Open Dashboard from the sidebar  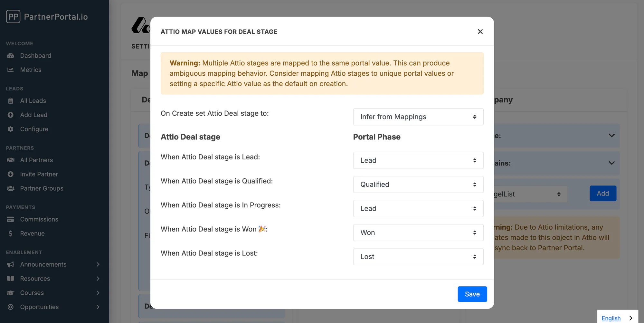(x=35, y=56)
